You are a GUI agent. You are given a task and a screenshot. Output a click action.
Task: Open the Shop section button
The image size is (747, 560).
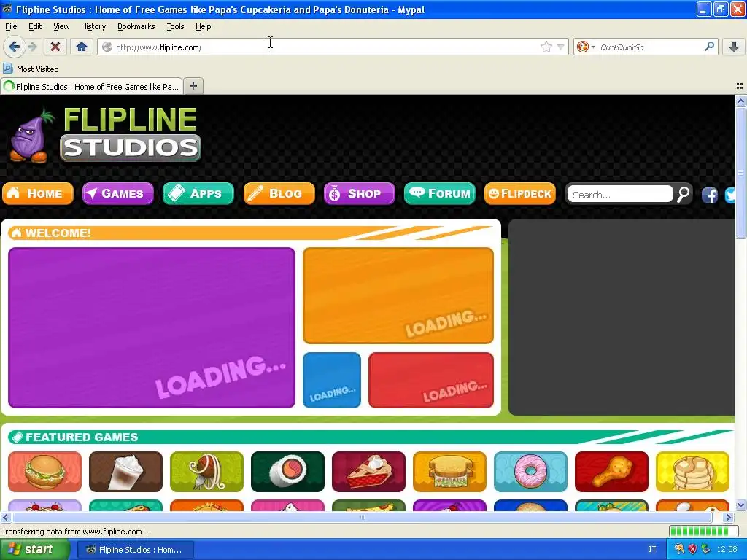pos(359,193)
